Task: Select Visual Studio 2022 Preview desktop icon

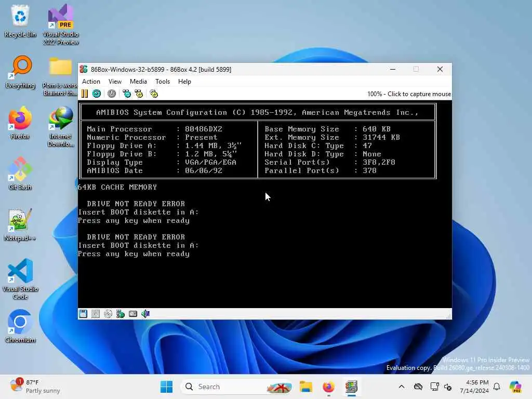Action: pyautogui.click(x=61, y=24)
